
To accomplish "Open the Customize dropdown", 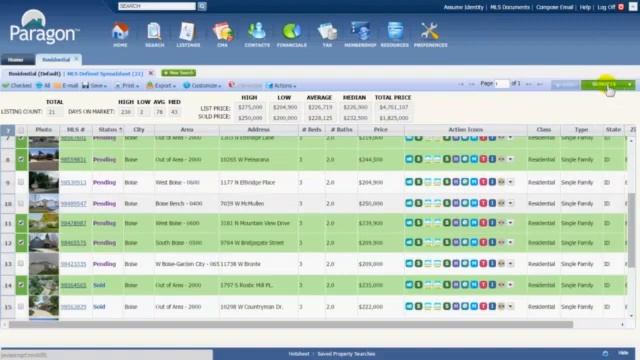I will point(202,86).
